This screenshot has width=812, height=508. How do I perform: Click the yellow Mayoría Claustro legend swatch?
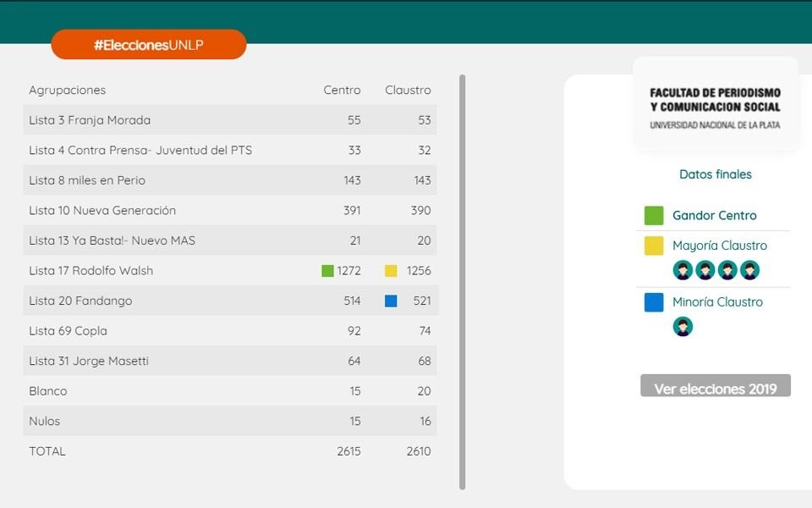[654, 246]
